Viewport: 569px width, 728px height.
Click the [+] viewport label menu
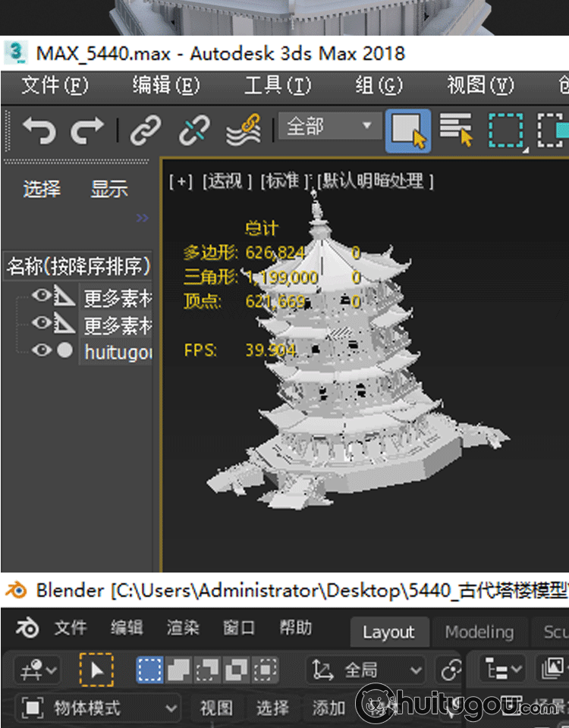coord(181,181)
